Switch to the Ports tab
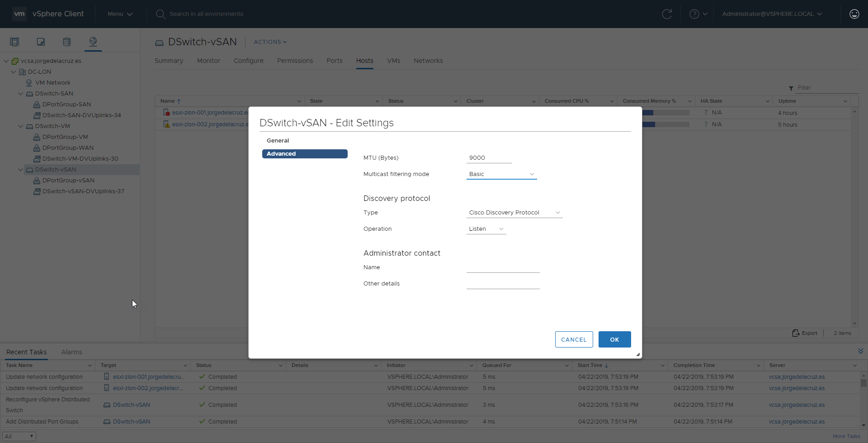The width and height of the screenshot is (868, 443). (x=335, y=61)
